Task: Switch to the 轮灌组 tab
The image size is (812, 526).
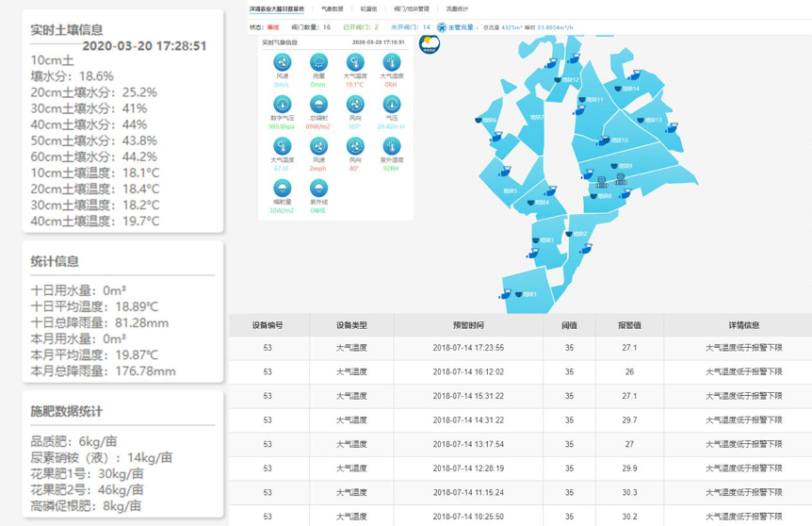Action: click(x=368, y=9)
